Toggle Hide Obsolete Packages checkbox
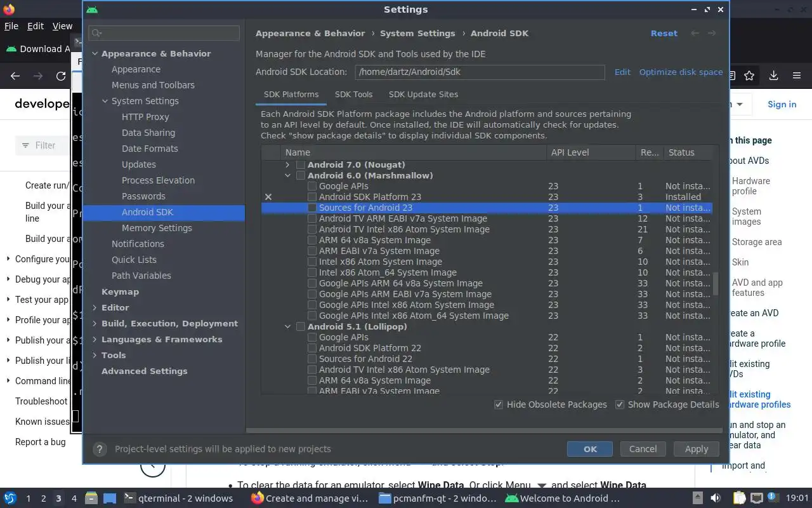Image resolution: width=812 pixels, height=508 pixels. (x=499, y=404)
